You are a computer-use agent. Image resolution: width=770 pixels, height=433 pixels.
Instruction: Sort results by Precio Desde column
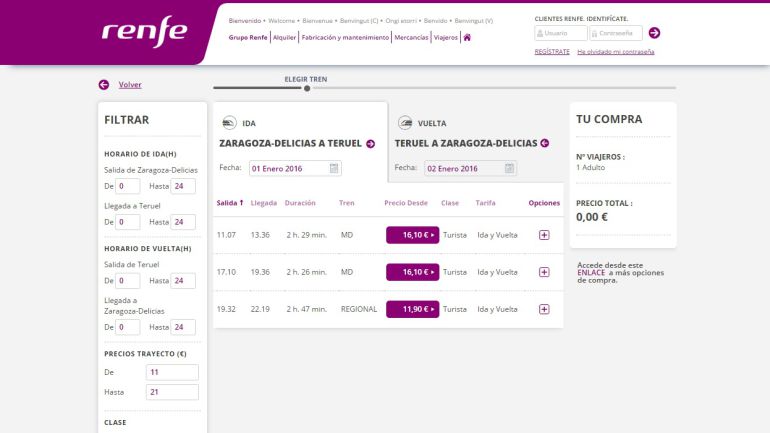pos(406,203)
